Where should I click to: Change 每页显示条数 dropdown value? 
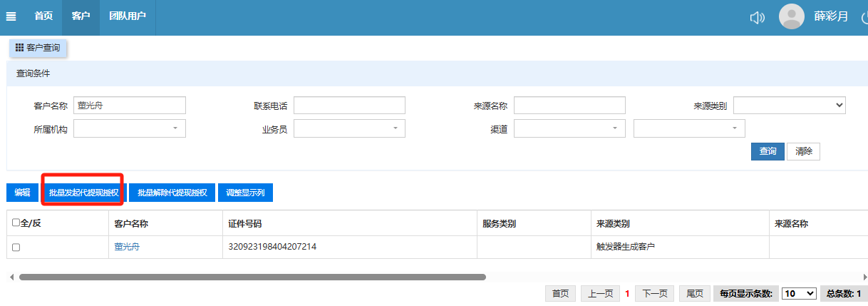click(x=799, y=293)
